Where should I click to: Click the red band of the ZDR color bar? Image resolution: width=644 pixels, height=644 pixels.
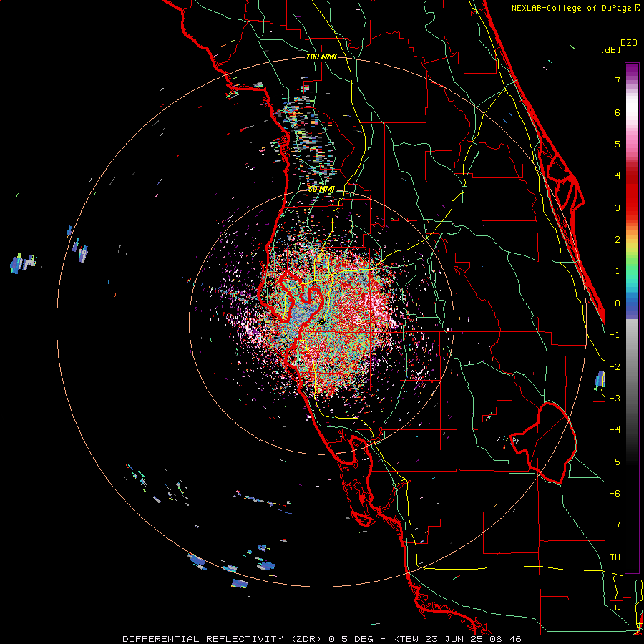tap(632, 193)
